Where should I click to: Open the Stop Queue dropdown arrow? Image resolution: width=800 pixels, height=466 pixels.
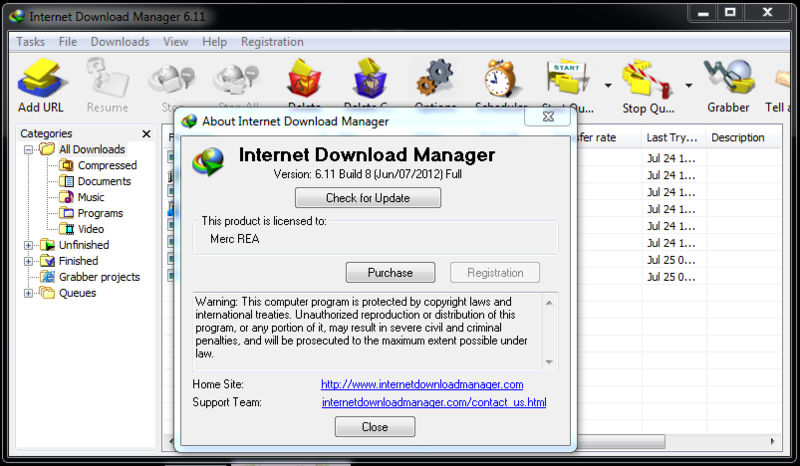pos(689,85)
